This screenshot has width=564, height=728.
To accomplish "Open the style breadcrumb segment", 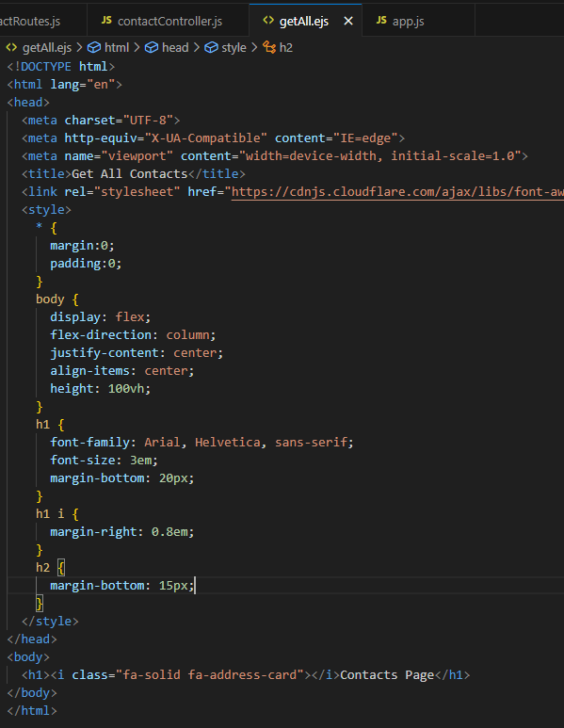I will click(x=234, y=47).
